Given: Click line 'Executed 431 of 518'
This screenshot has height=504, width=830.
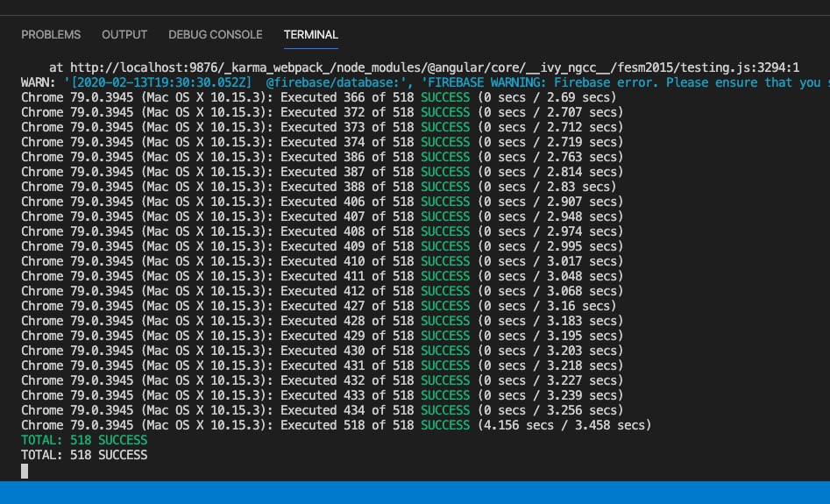Looking at the screenshot, I should coord(323,366).
